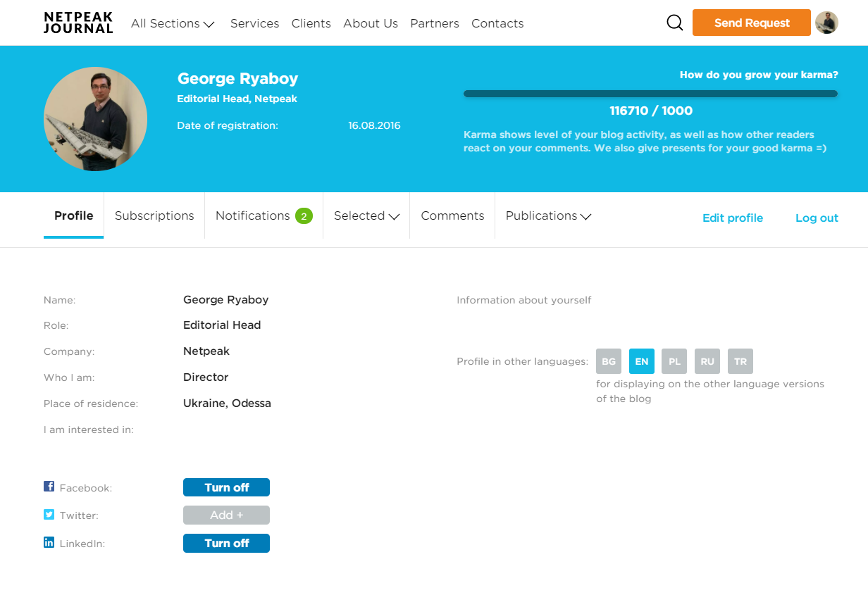Screen dimensions: 868x595
Task: Click the Edit profile link
Action: [x=733, y=218]
